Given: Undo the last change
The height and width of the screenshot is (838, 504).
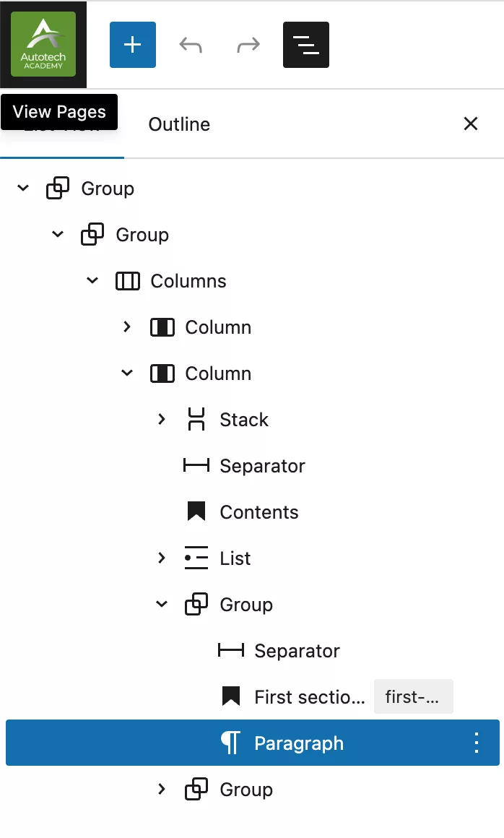Looking at the screenshot, I should click(x=191, y=45).
